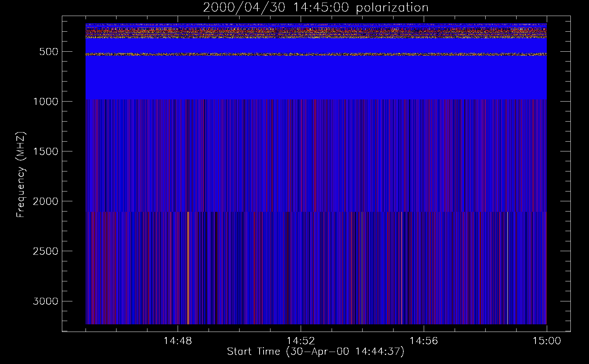Click the 500 frequency tick label
The image size is (589, 364).
click(x=49, y=52)
